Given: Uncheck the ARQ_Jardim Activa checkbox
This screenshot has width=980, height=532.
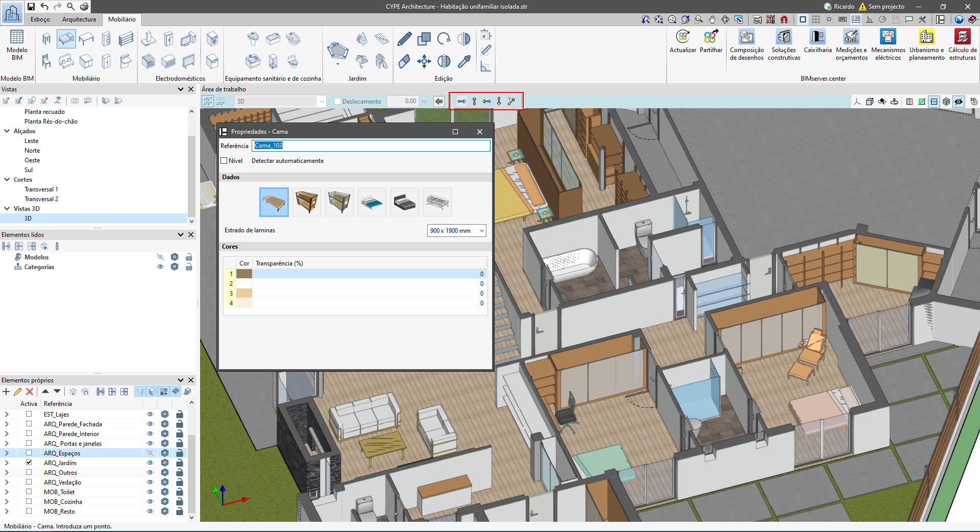Looking at the screenshot, I should pos(29,463).
